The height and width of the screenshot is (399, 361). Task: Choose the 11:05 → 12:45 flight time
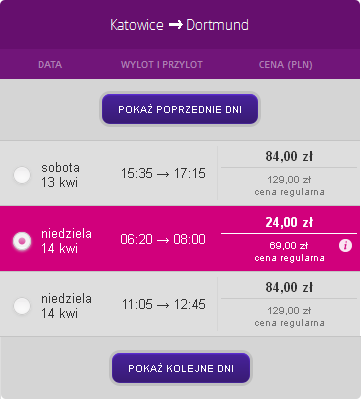tap(164, 304)
